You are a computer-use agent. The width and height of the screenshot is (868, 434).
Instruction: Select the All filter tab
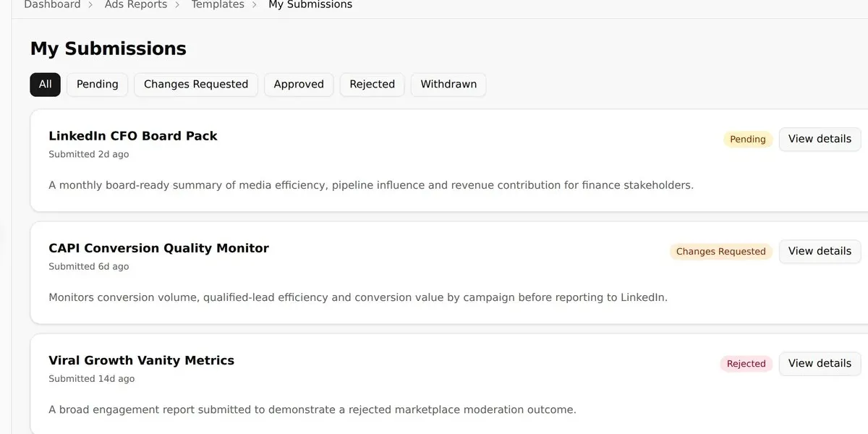[x=46, y=85]
